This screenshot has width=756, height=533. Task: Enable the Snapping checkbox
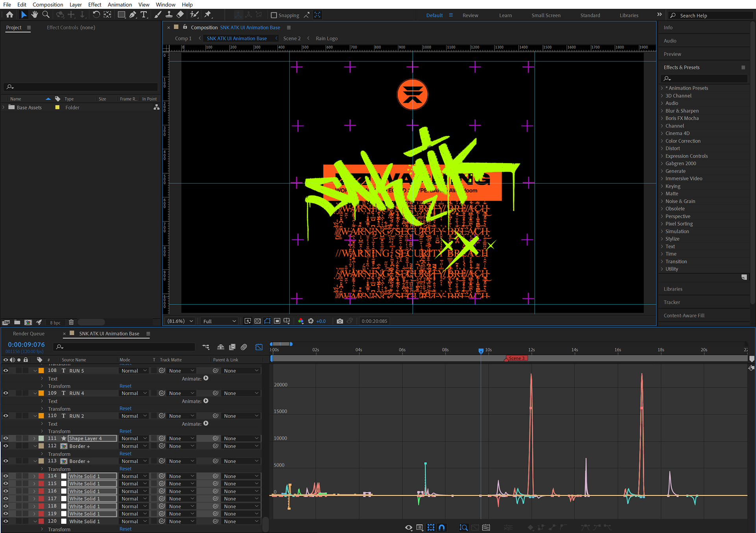(274, 15)
